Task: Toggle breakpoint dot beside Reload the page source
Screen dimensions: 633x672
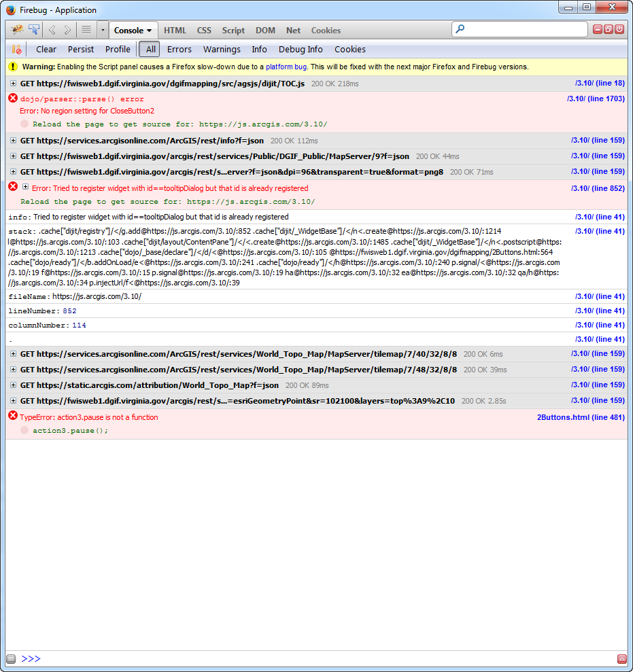Action: tap(24, 124)
